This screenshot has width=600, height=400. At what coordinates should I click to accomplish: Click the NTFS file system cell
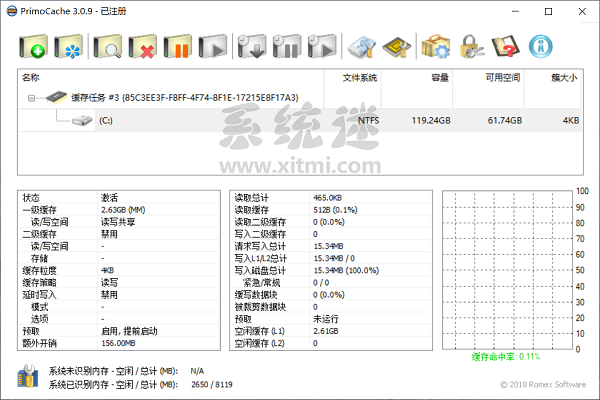point(368,121)
